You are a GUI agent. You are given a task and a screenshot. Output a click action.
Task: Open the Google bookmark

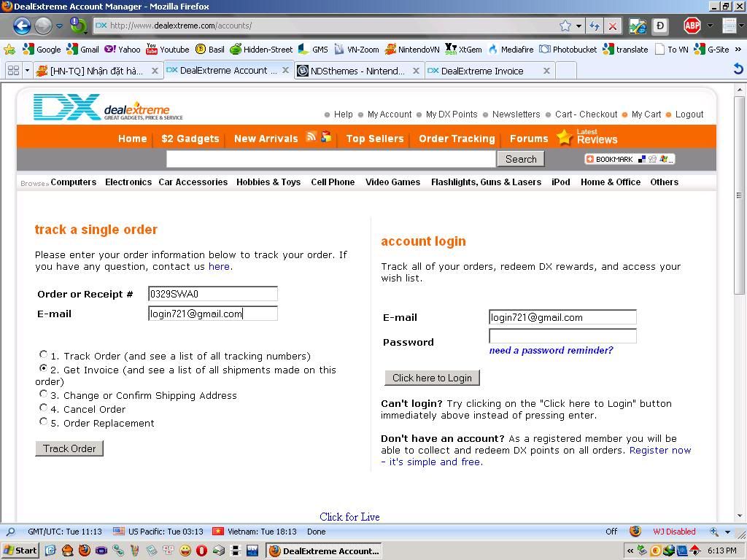click(x=42, y=49)
